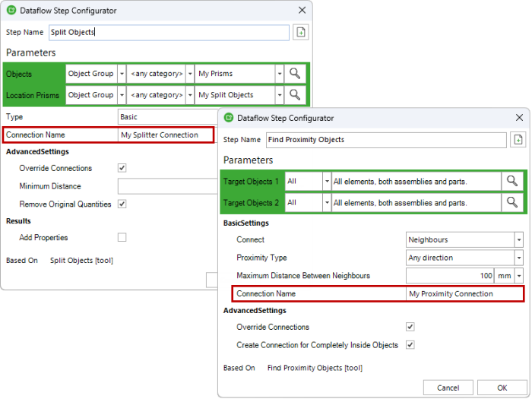Click the AdvancedSettings heading in Split Objects dialog
Viewport: 532px width, 399px height.
[37, 152]
